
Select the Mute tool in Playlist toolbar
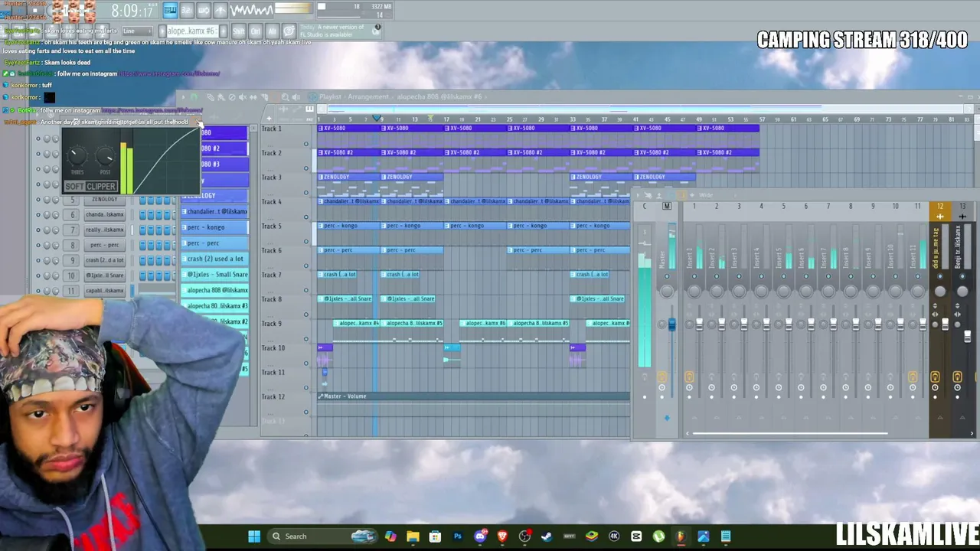click(242, 97)
